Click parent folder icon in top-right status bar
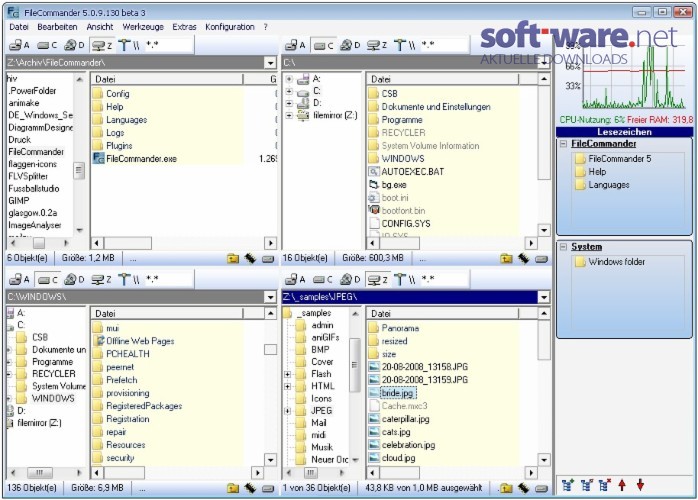Image resolution: width=698 pixels, height=500 pixels. click(506, 258)
